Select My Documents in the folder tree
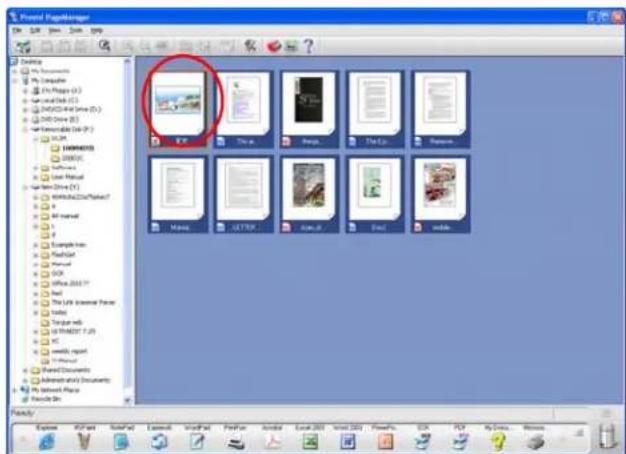This screenshot has height=454, width=626. (50, 71)
